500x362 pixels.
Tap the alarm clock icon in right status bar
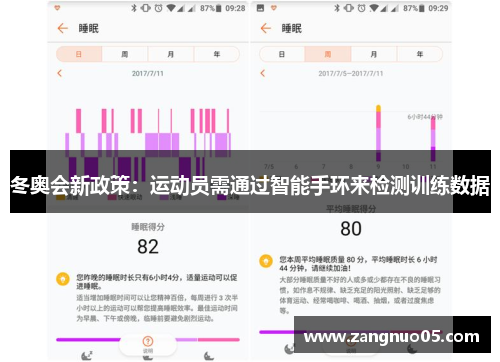point(362,8)
